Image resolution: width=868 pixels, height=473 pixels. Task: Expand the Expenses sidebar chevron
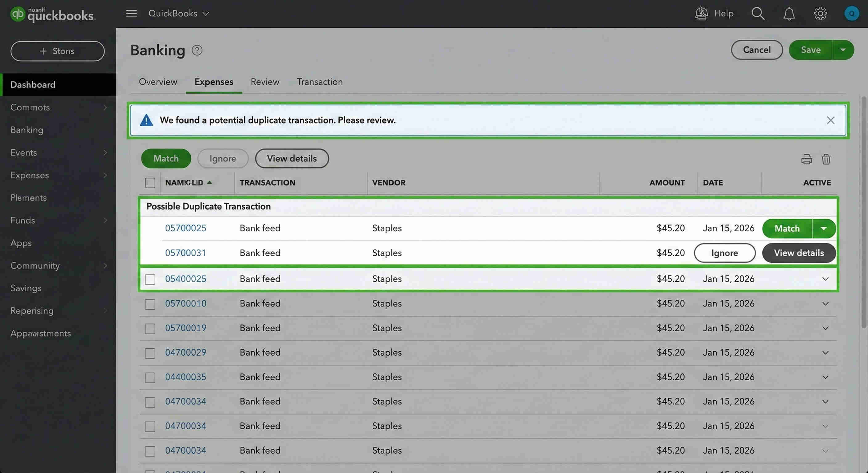tap(105, 175)
